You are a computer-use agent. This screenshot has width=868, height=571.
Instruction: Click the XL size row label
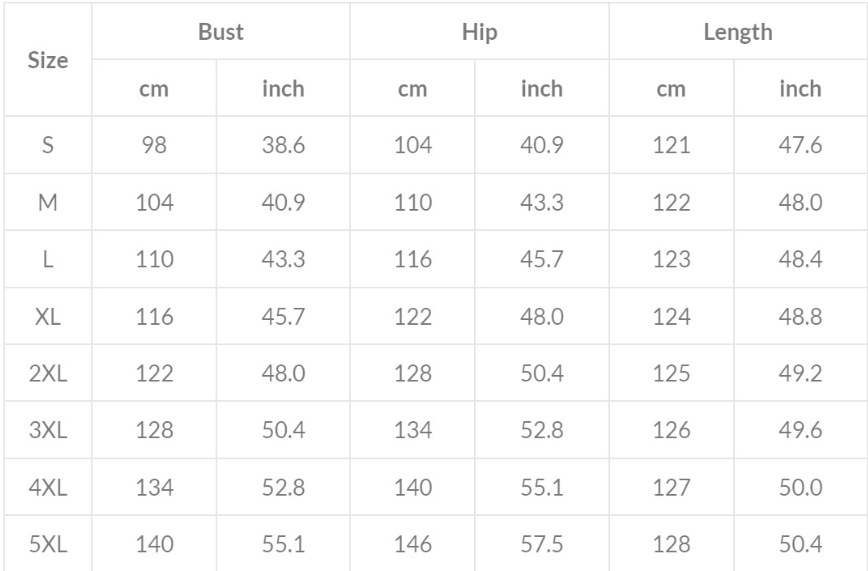pyautogui.click(x=48, y=317)
